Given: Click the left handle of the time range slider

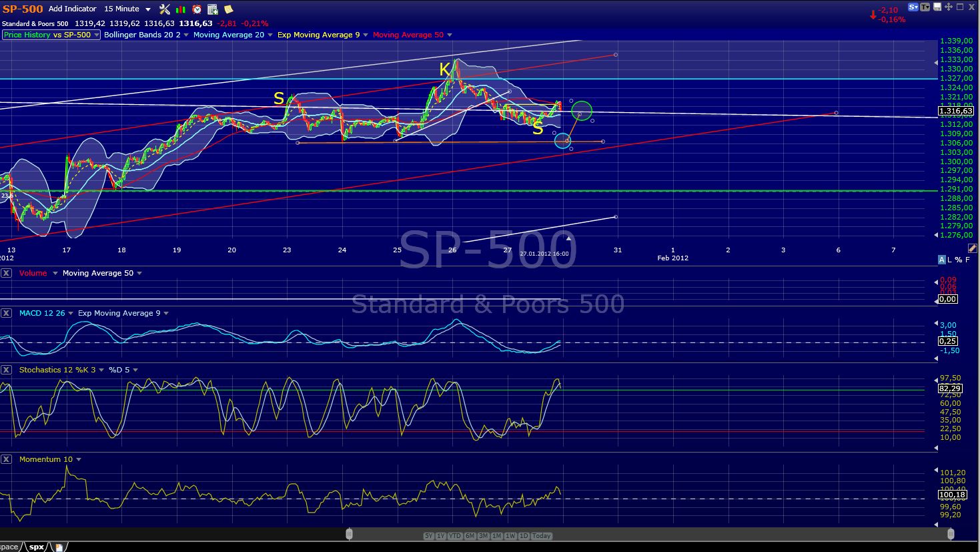Looking at the screenshot, I should coord(349,534).
